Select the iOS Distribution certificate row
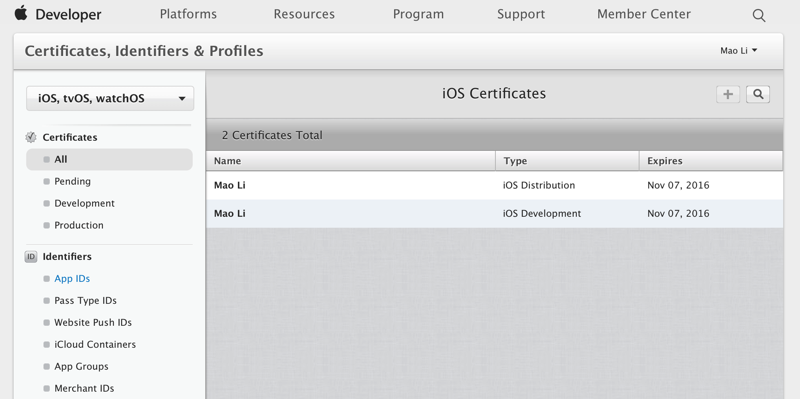The width and height of the screenshot is (800, 399). click(x=494, y=185)
